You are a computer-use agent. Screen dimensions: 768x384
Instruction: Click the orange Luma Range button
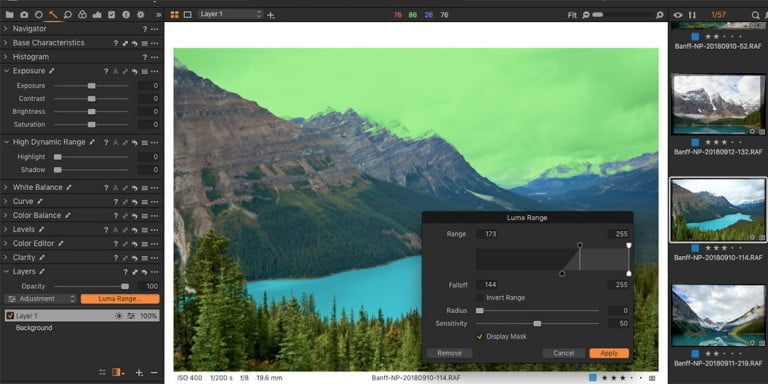(120, 299)
